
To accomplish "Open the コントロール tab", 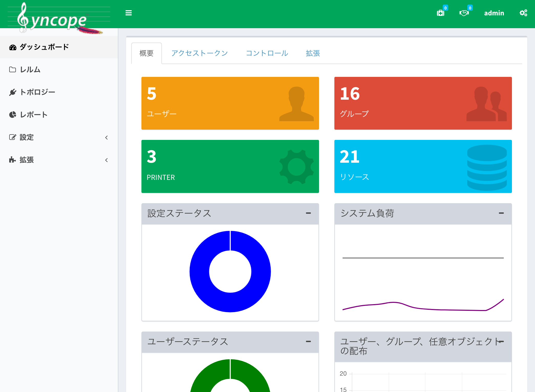I will coord(267,53).
